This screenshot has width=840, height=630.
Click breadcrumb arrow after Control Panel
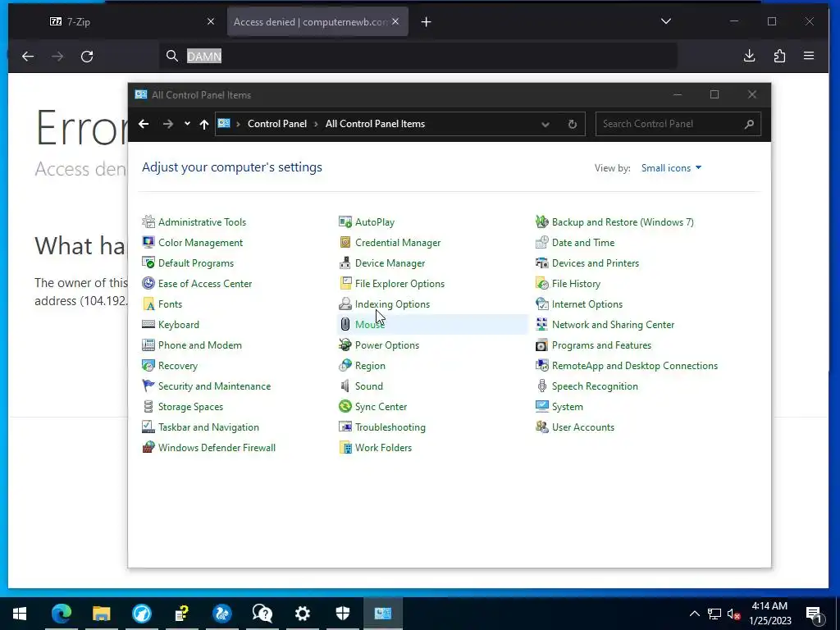316,125
